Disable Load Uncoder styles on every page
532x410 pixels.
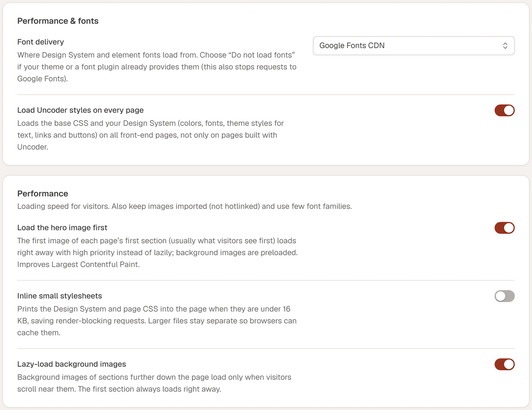pyautogui.click(x=504, y=110)
